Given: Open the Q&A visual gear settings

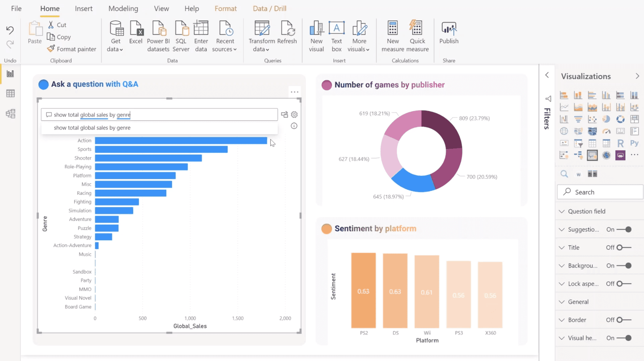Looking at the screenshot, I should coord(294,114).
